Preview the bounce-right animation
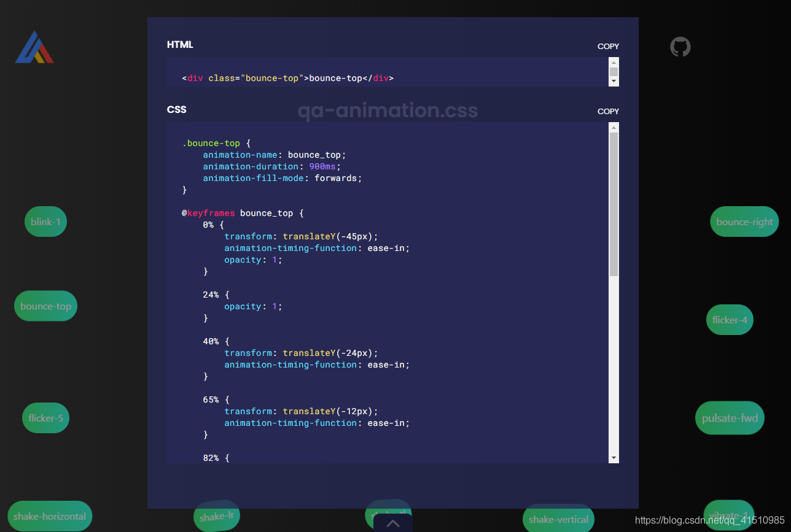The width and height of the screenshot is (791, 532). click(744, 222)
